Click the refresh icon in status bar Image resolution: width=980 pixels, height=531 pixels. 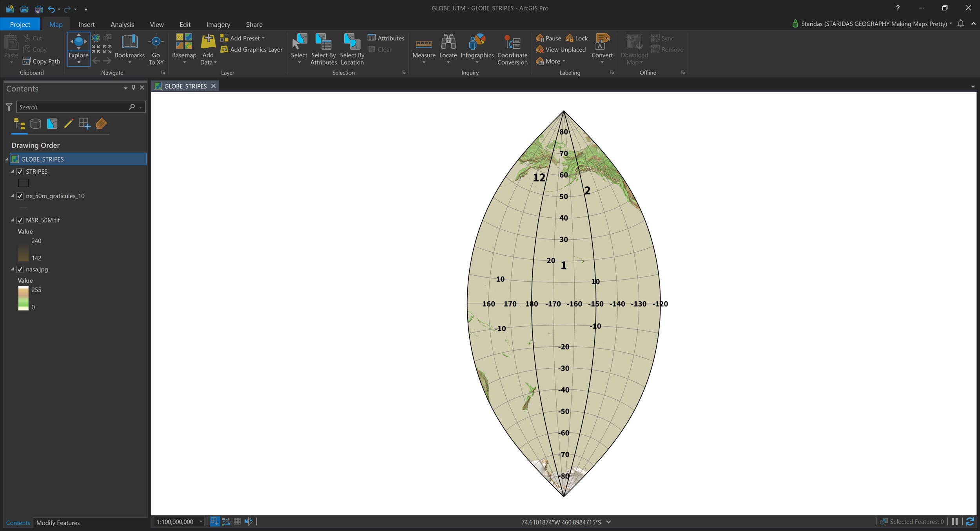tap(970, 522)
